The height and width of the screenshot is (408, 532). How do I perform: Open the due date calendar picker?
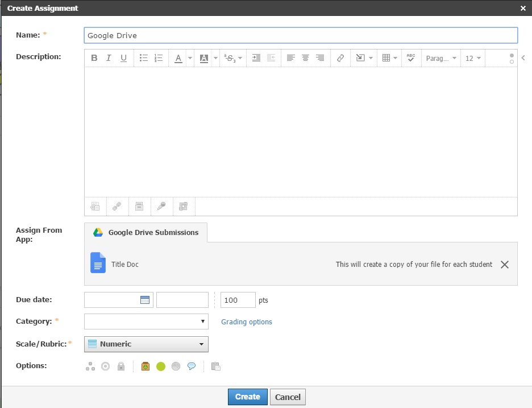[144, 300]
